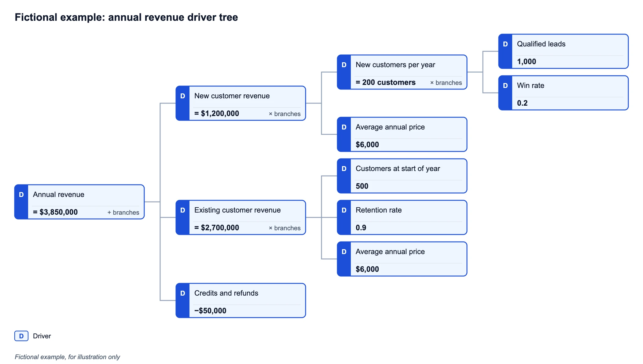Click the '= $1,200,000' value
The width and height of the screenshot is (643, 364).
pos(217,114)
